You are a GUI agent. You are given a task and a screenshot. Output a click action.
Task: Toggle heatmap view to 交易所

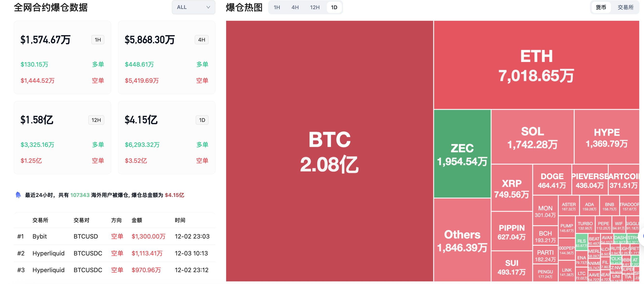point(625,7)
